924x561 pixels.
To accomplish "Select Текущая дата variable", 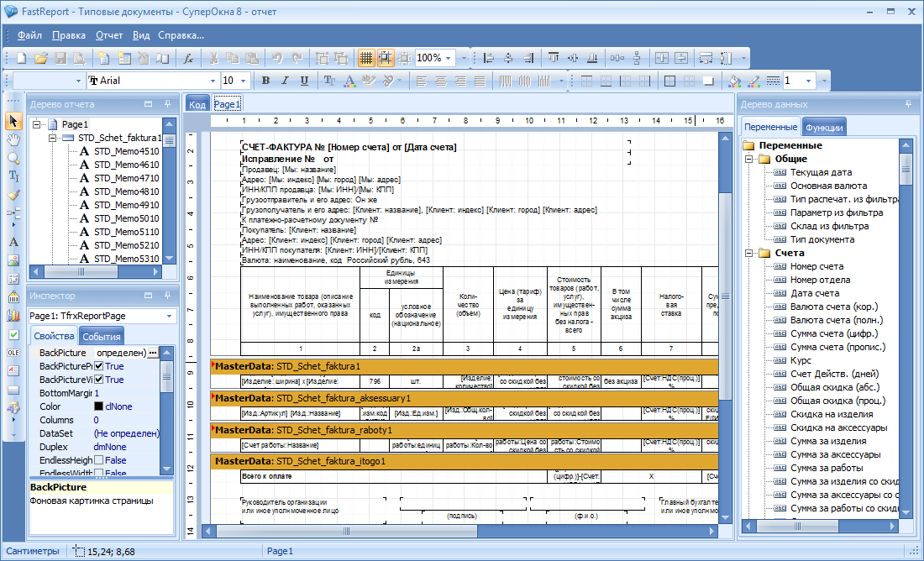I will click(x=821, y=172).
